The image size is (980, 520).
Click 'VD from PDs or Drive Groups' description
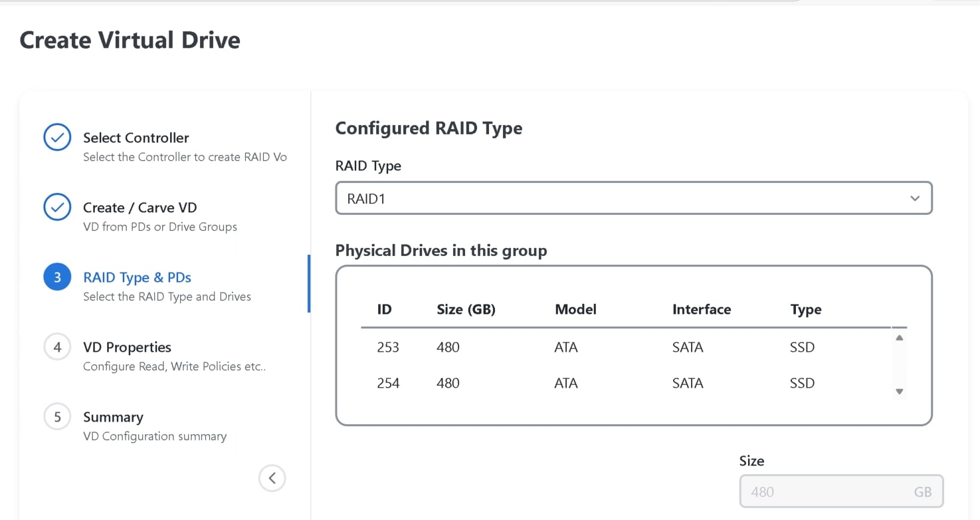pyautogui.click(x=160, y=227)
